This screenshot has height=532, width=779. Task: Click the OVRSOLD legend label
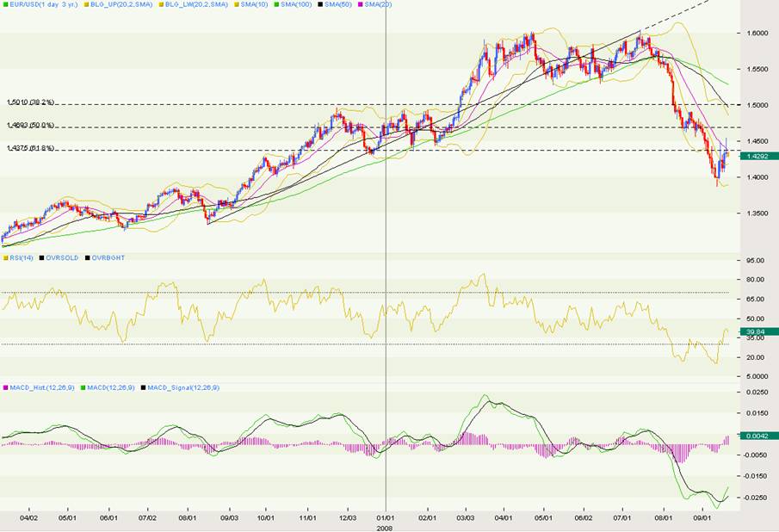[x=63, y=257]
